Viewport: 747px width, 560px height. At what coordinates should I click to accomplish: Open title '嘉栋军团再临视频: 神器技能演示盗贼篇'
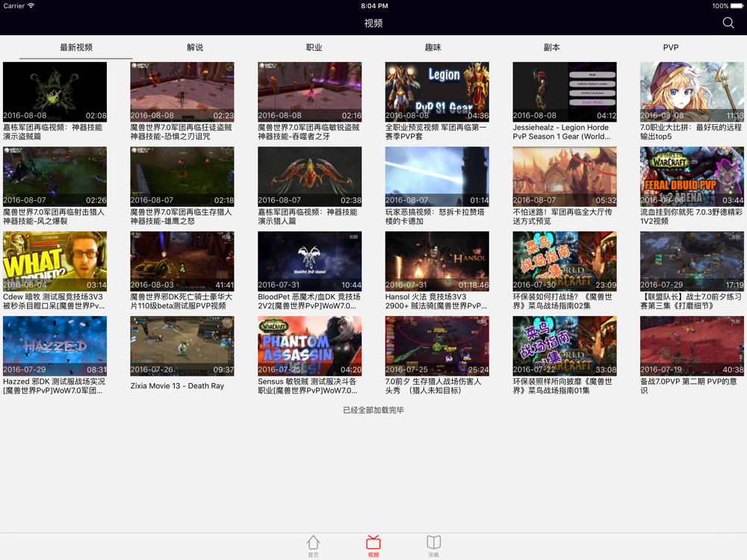52,132
